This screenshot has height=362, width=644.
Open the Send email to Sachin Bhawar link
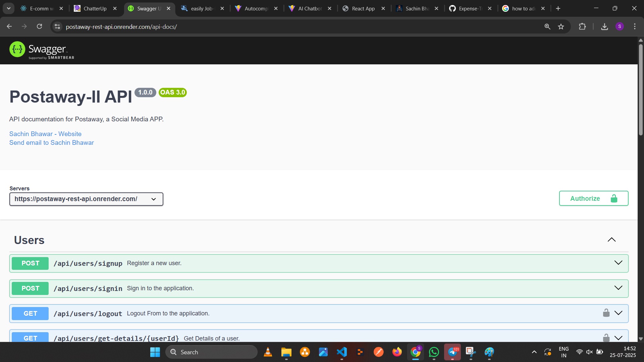51,142
